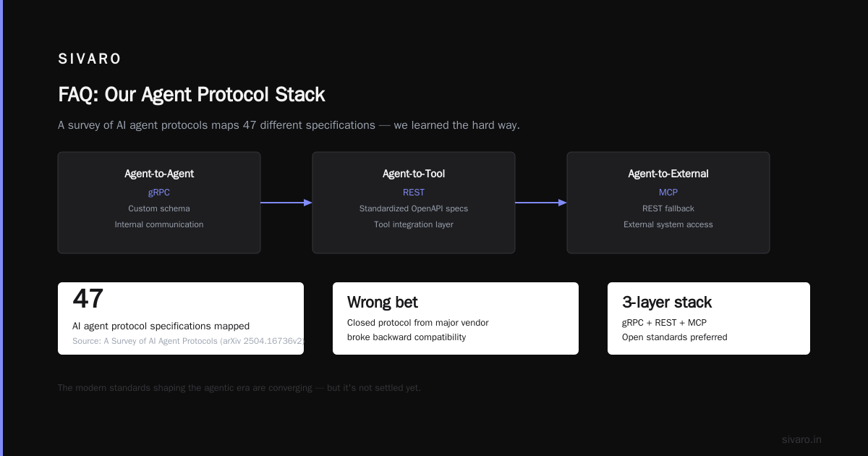Click the gRPC protocol label
868x456 pixels.
tap(159, 193)
